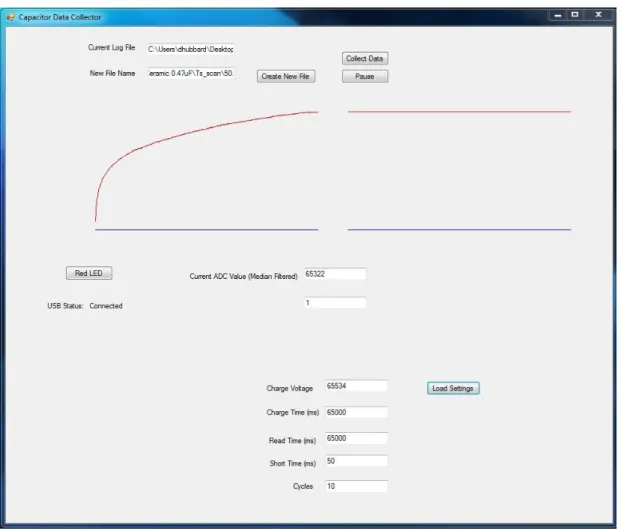Focus the Current Log File field
Screen dimensions: 621x531
(191, 49)
